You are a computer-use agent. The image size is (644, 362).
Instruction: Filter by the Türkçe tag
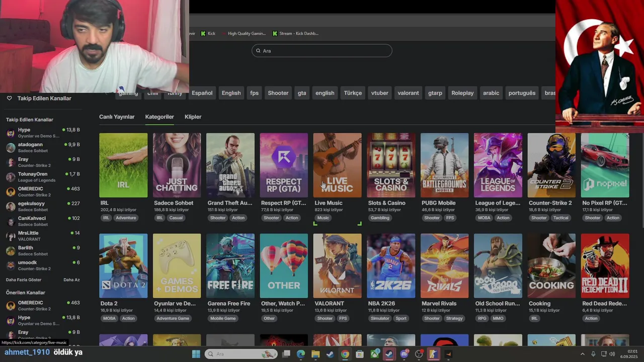point(353,93)
